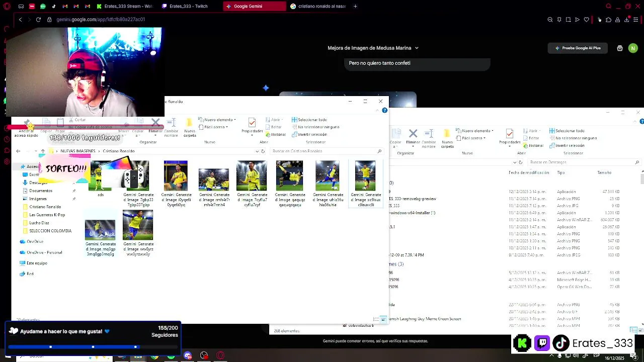
Task: Open Propiedades in Cristiano Ronaldo window
Action: click(x=252, y=126)
